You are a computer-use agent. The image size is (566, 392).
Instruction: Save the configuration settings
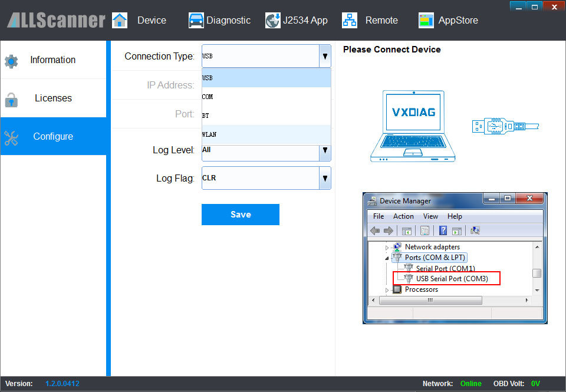(x=241, y=215)
